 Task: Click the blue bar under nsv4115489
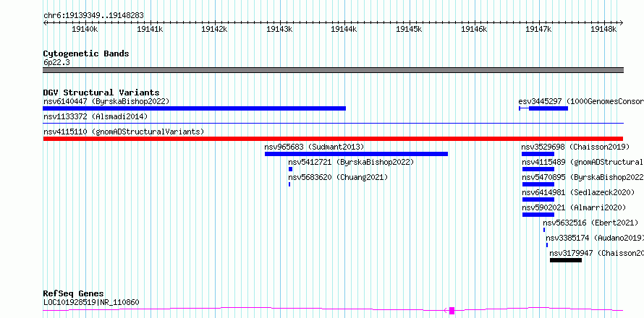(x=538, y=169)
